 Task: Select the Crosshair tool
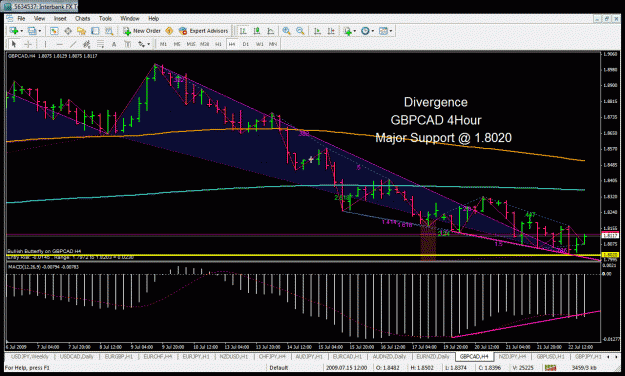click(x=28, y=44)
